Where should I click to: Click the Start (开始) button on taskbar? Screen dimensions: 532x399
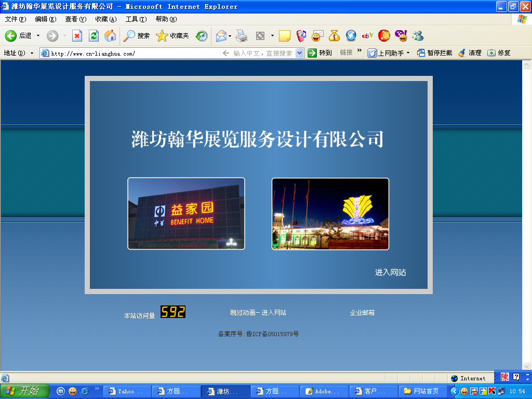click(x=24, y=391)
